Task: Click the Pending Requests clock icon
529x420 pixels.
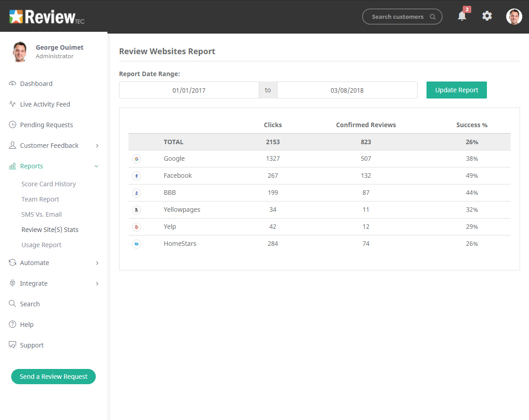Action: 13,124
